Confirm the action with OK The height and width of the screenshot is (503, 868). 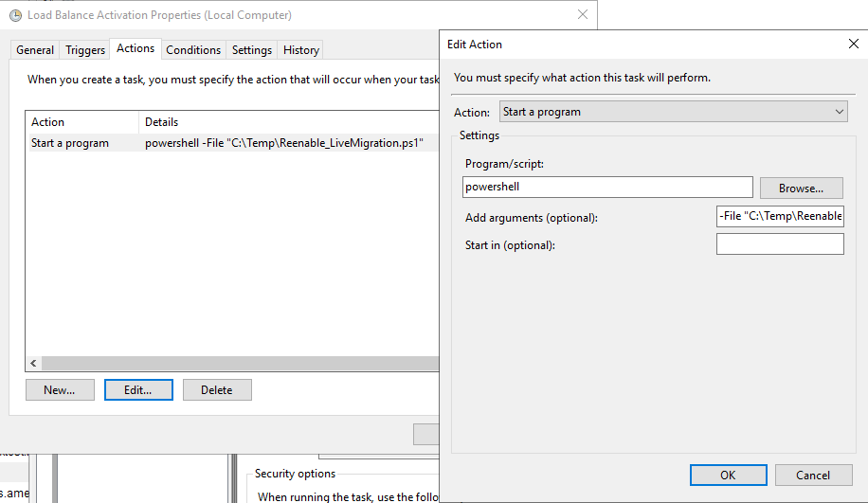[x=728, y=475]
